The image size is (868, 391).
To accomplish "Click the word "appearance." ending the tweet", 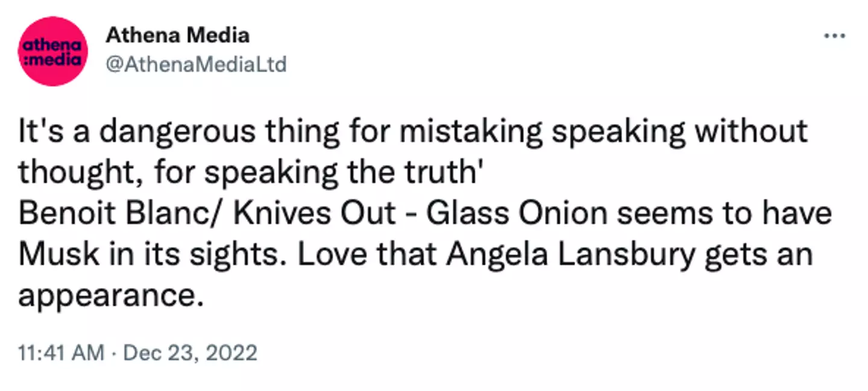I will pyautogui.click(x=107, y=296).
